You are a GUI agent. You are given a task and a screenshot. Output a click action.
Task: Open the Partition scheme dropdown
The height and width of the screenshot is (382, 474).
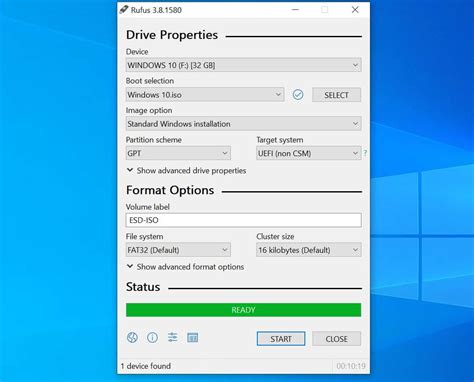point(178,153)
